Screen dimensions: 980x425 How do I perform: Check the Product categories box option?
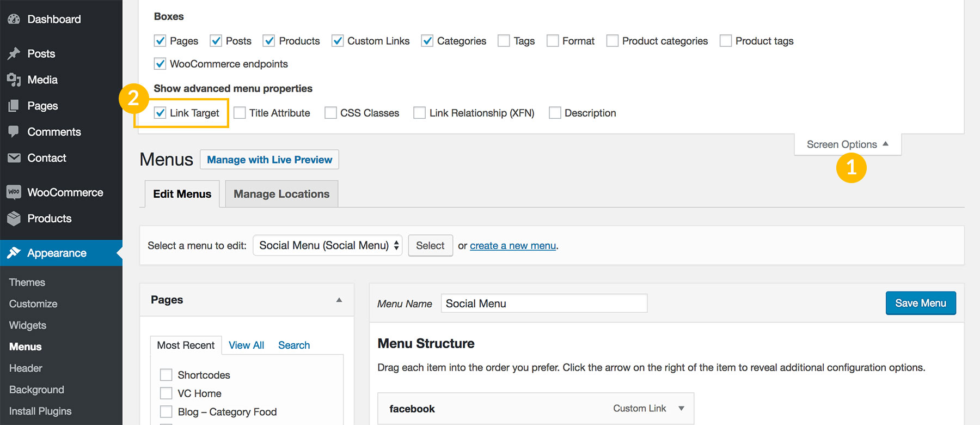pos(612,41)
